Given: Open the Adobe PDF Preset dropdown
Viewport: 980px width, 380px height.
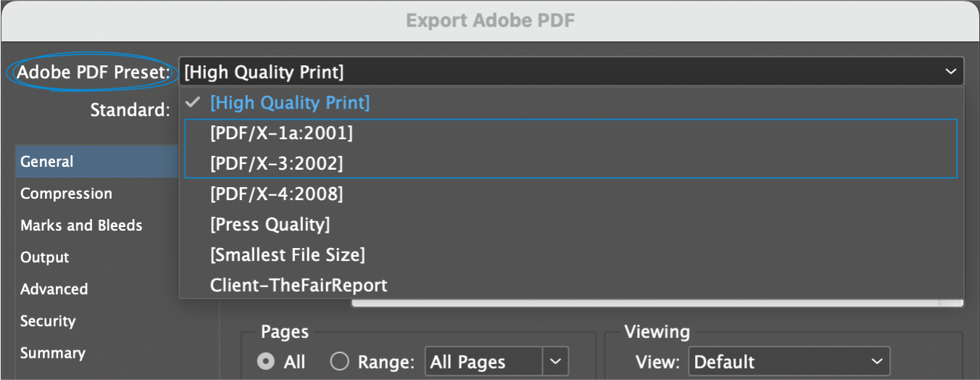Looking at the screenshot, I should (570, 72).
